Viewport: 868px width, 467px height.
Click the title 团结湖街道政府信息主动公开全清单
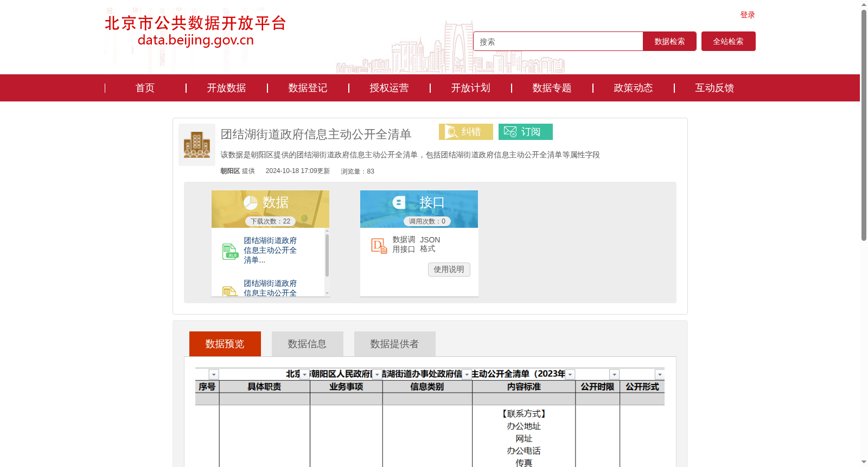(x=316, y=134)
